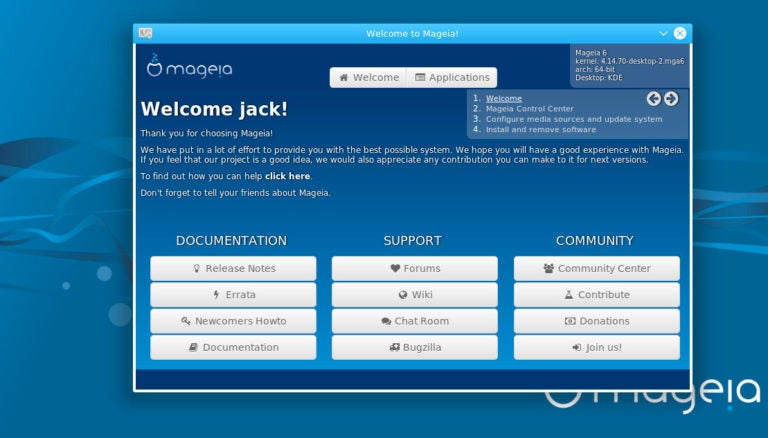The width and height of the screenshot is (768, 438).
Task: Click the 'Mageia 6' version text
Action: (x=591, y=53)
